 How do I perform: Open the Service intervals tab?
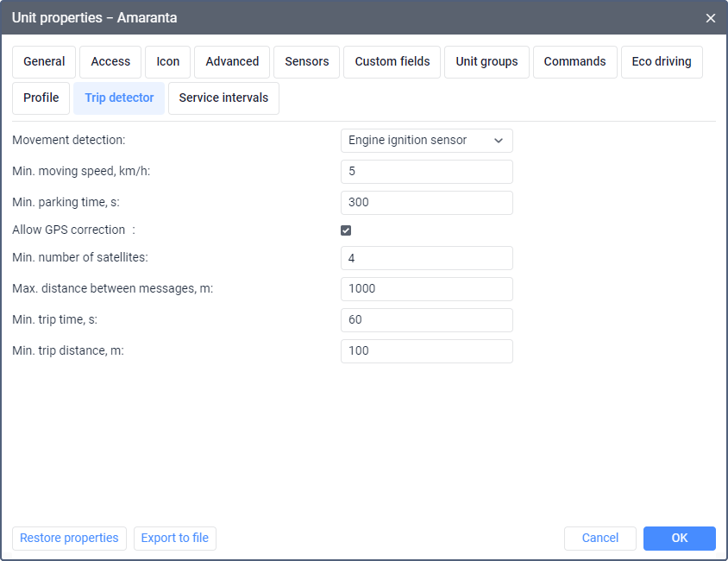(223, 98)
